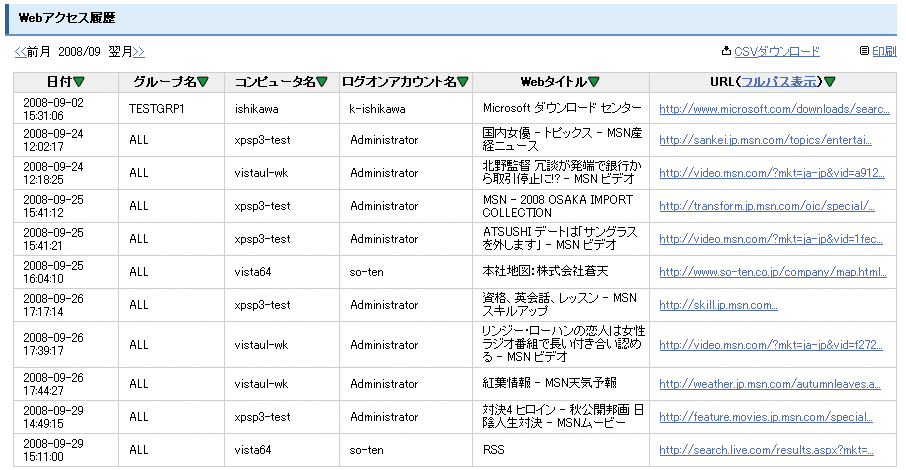Open video.msn.com URL with vid=a912

tap(772, 173)
